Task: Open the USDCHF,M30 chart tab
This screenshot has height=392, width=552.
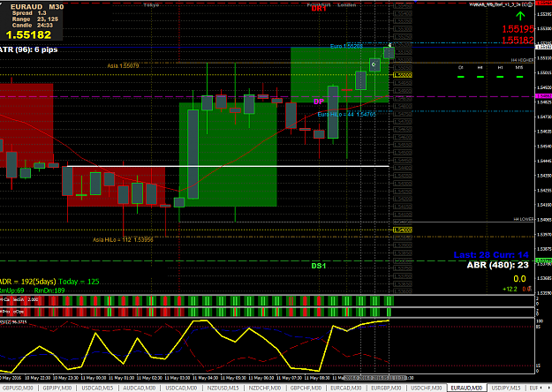Action: [426, 388]
